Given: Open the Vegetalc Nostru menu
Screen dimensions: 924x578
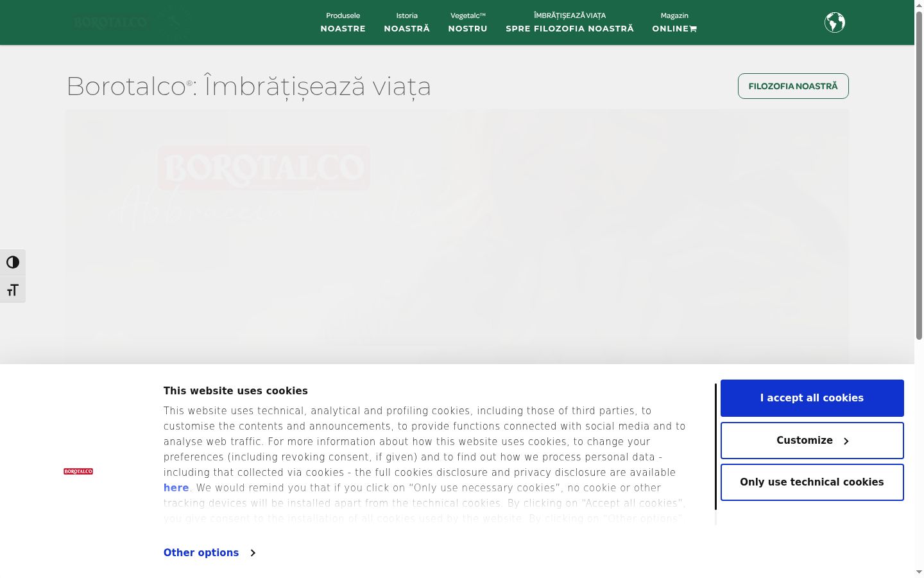Looking at the screenshot, I should click(x=468, y=22).
